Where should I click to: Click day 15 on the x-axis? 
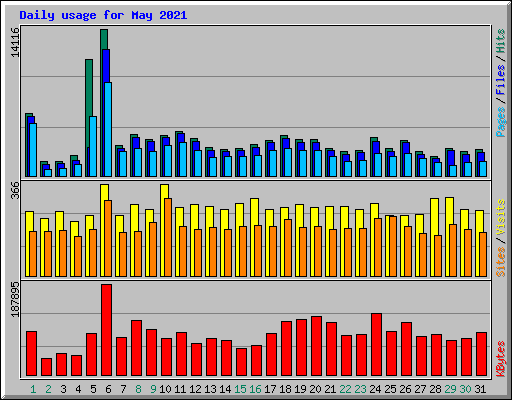click(x=240, y=389)
